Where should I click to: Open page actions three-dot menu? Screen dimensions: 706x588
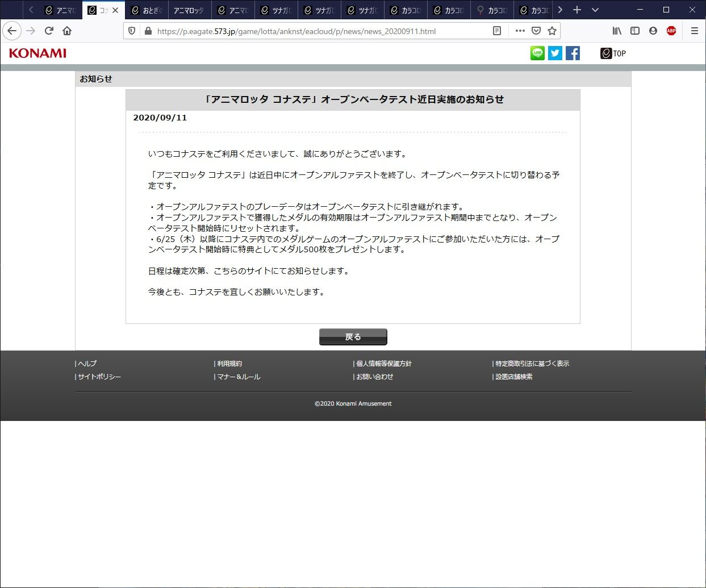(x=520, y=31)
